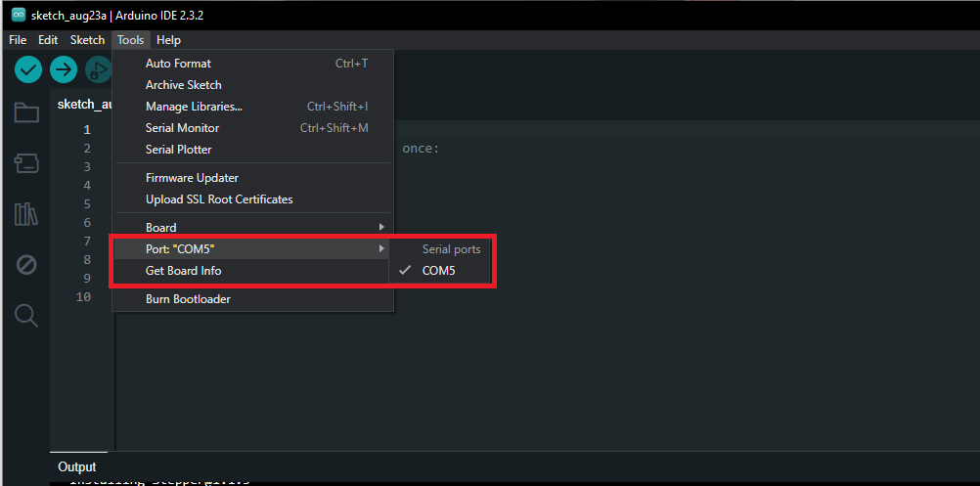Open the Sketchbook folder sidebar icon
The width and height of the screenshot is (980, 486).
pyautogui.click(x=26, y=113)
